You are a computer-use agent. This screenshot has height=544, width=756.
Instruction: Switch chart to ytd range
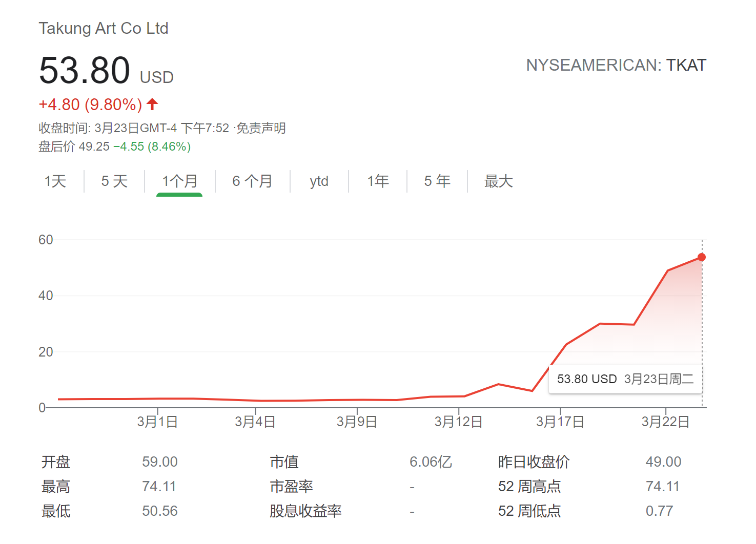pyautogui.click(x=319, y=181)
